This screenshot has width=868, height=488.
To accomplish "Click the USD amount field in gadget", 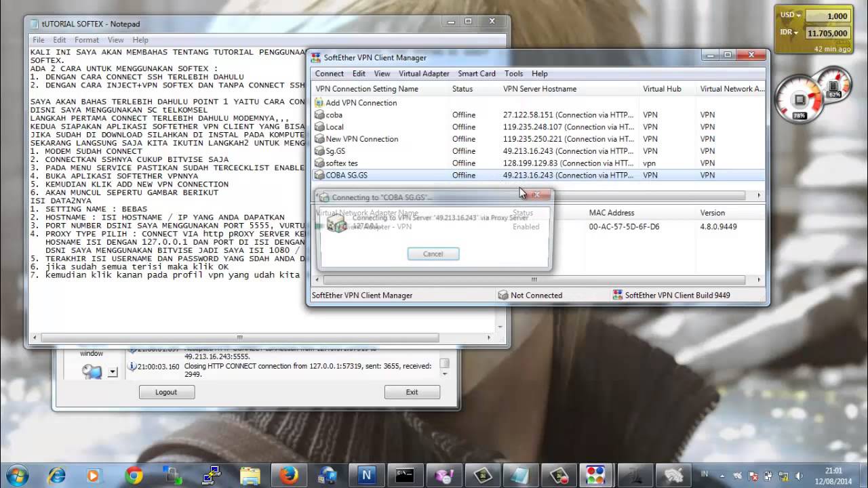I will pyautogui.click(x=827, y=16).
